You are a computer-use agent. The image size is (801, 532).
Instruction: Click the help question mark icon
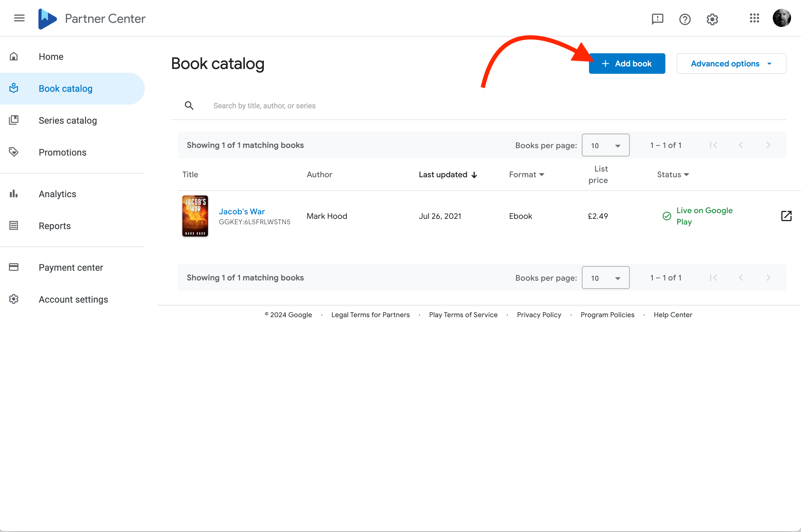click(x=685, y=19)
